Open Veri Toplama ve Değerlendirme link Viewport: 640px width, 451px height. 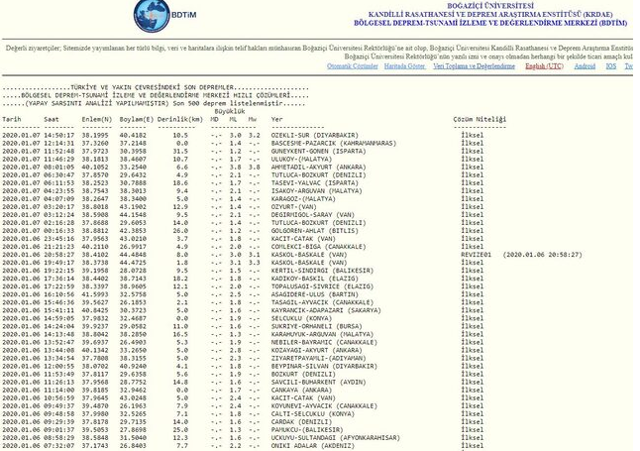point(474,65)
